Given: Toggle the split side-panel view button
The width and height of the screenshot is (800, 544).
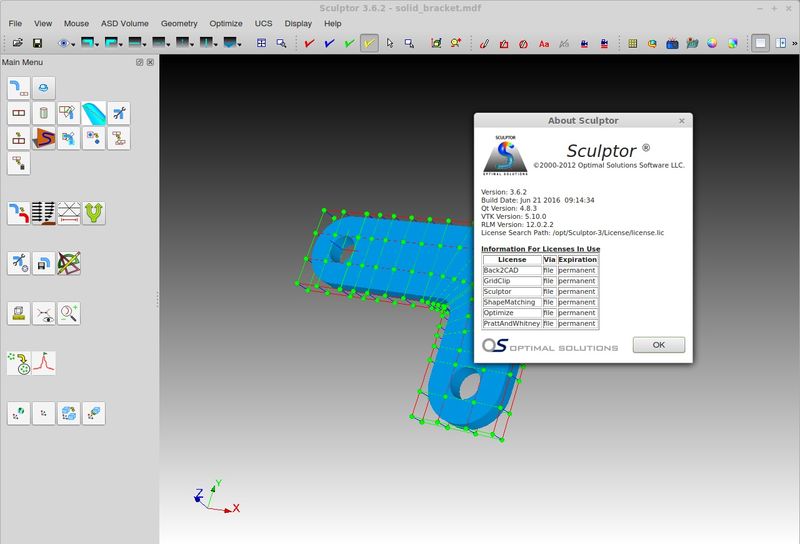Looking at the screenshot, I should click(781, 43).
